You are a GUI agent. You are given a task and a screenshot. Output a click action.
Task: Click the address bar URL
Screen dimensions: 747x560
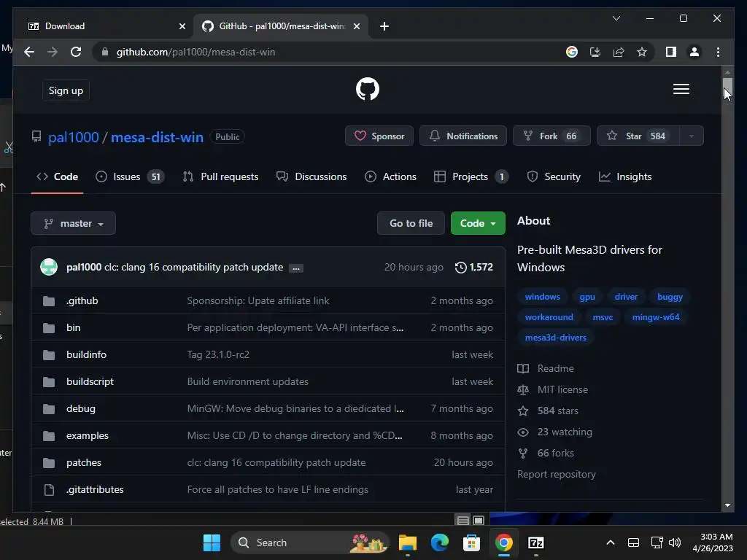(196, 52)
